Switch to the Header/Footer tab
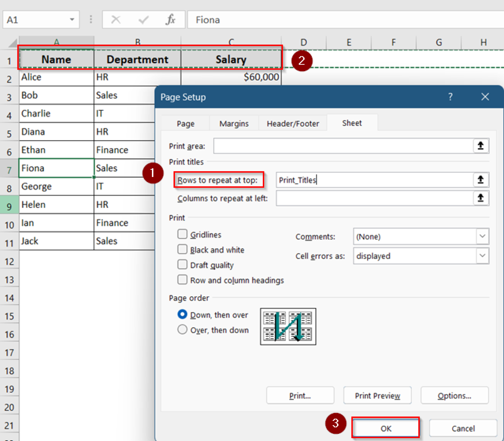The width and height of the screenshot is (504, 441). (292, 123)
